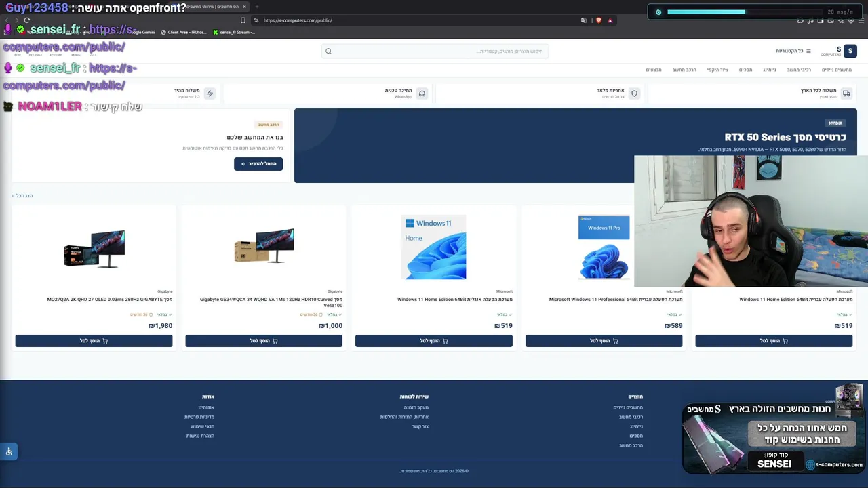The width and height of the screenshot is (868, 488).
Task: Click the התחל להרכיב button
Action: [258, 164]
